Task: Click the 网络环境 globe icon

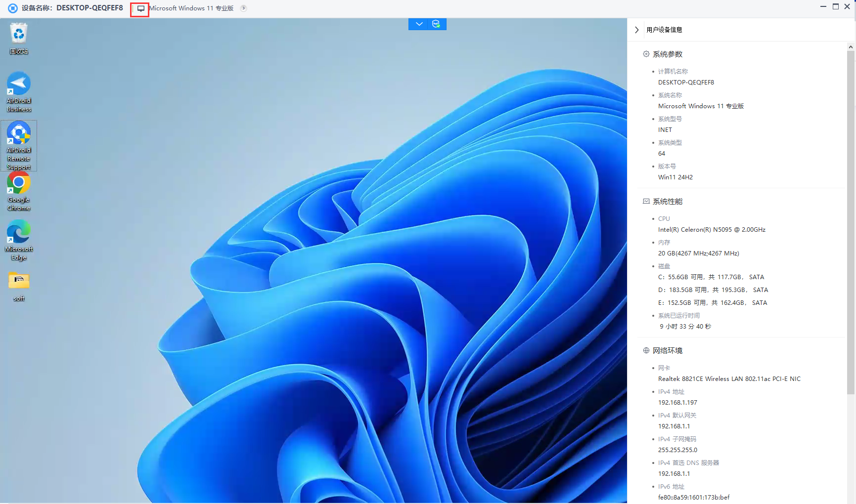Action: (646, 350)
